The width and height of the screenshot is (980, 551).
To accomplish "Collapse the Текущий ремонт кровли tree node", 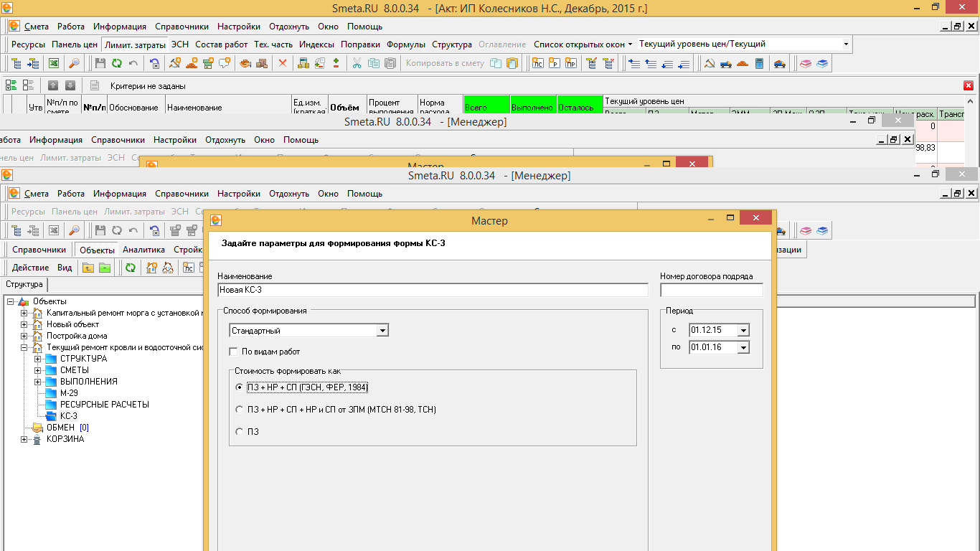I will [x=24, y=347].
